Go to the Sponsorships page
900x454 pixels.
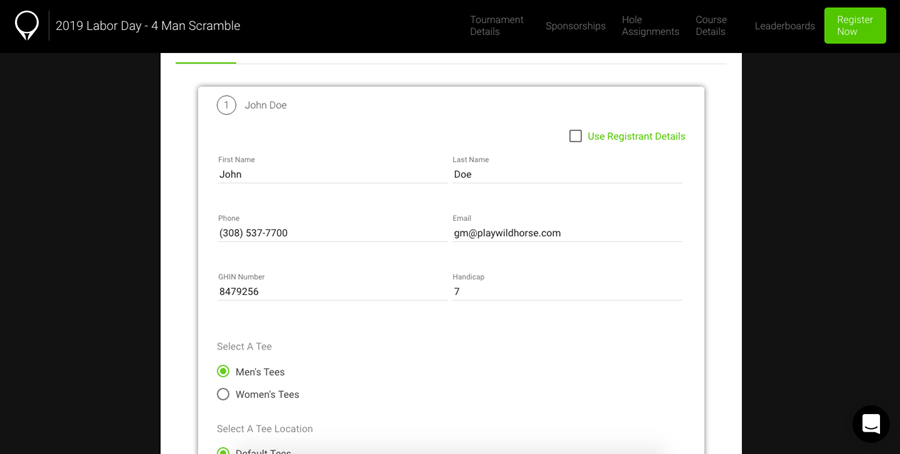point(575,26)
